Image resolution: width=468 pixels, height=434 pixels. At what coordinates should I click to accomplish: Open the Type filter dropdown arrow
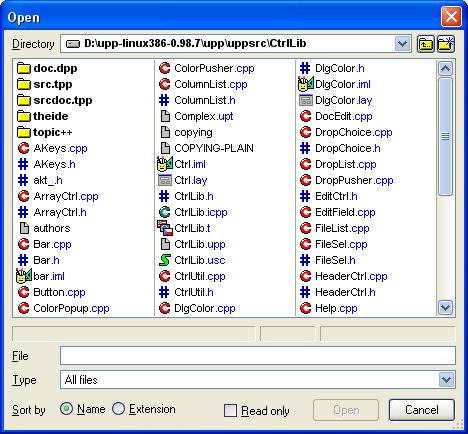(446, 380)
